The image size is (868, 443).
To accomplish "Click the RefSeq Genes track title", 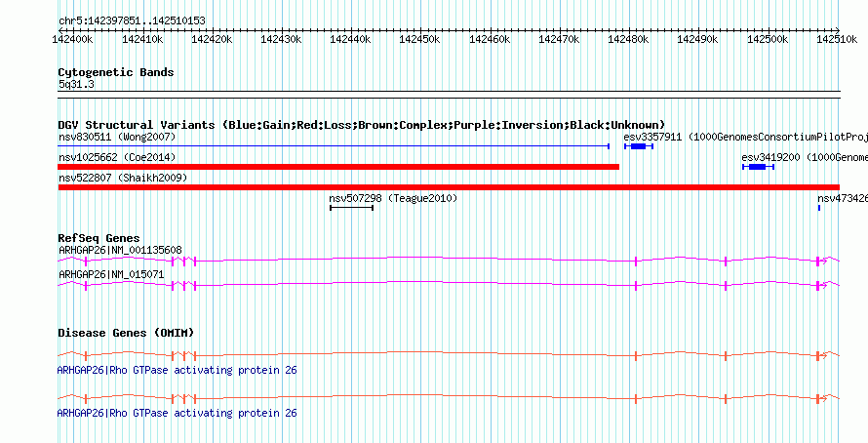I will click(x=99, y=239).
